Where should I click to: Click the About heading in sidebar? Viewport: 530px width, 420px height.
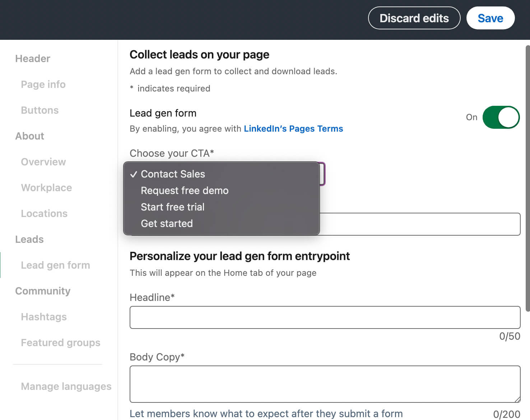(x=29, y=136)
